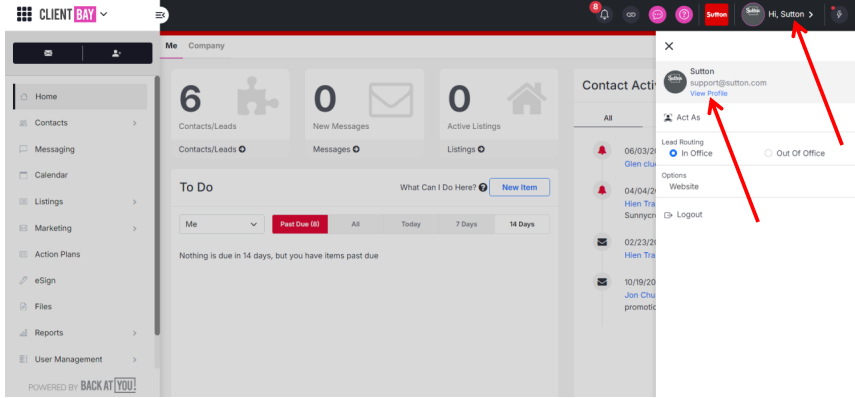
Task: Expand the Contacts sidebar submenu
Action: tap(134, 123)
